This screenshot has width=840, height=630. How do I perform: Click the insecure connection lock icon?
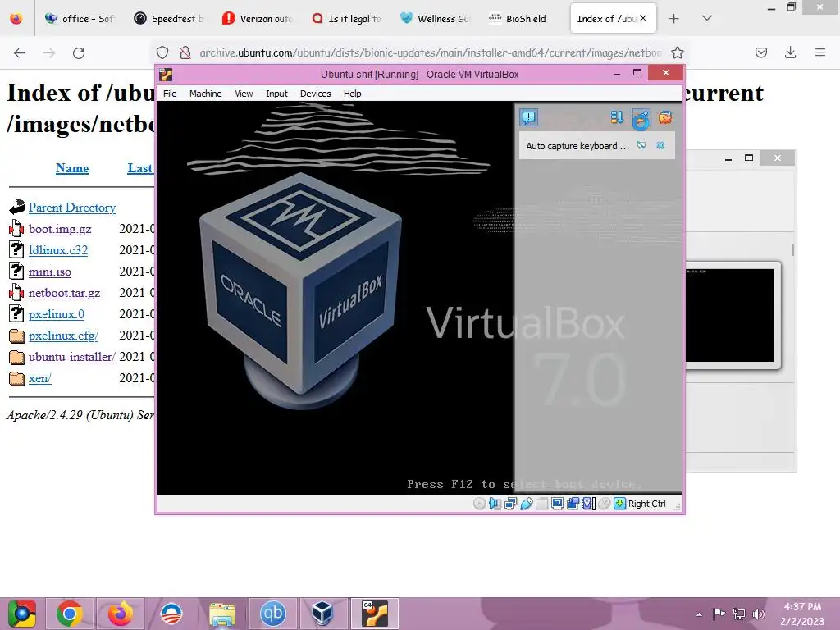(x=185, y=52)
